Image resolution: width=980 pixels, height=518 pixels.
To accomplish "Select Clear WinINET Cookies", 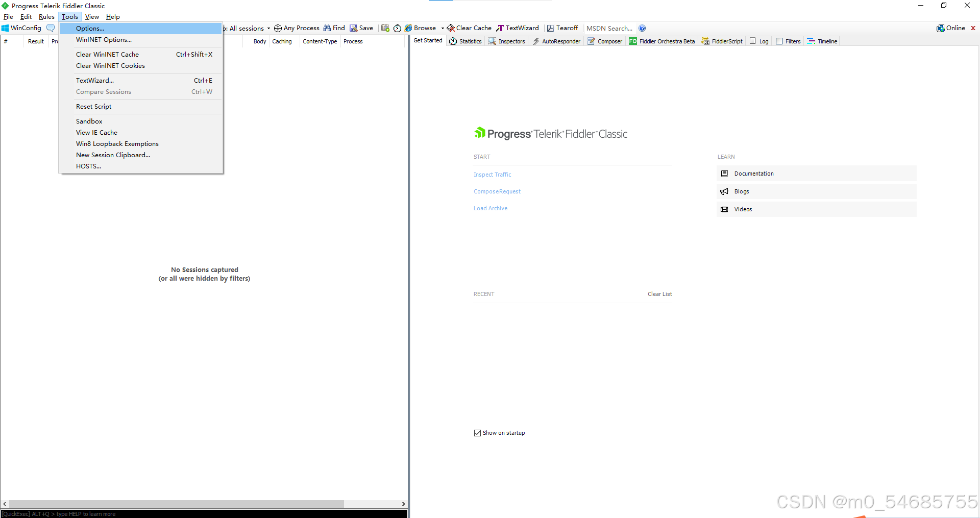I will tap(141, 66).
